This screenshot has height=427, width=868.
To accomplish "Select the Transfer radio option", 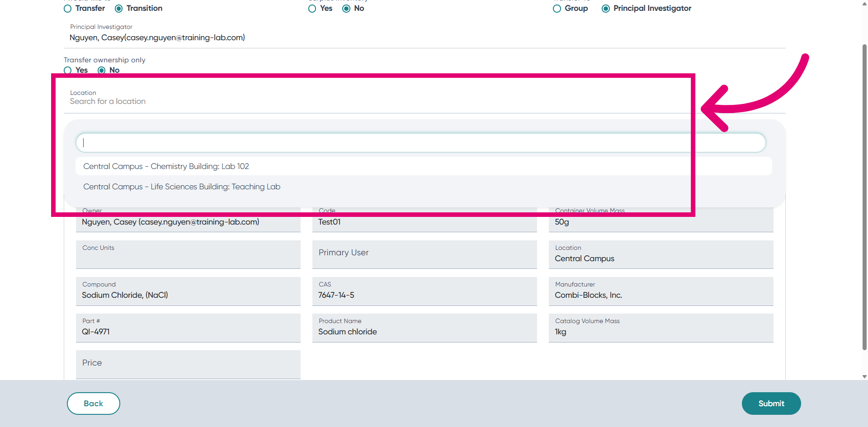I will pos(68,9).
